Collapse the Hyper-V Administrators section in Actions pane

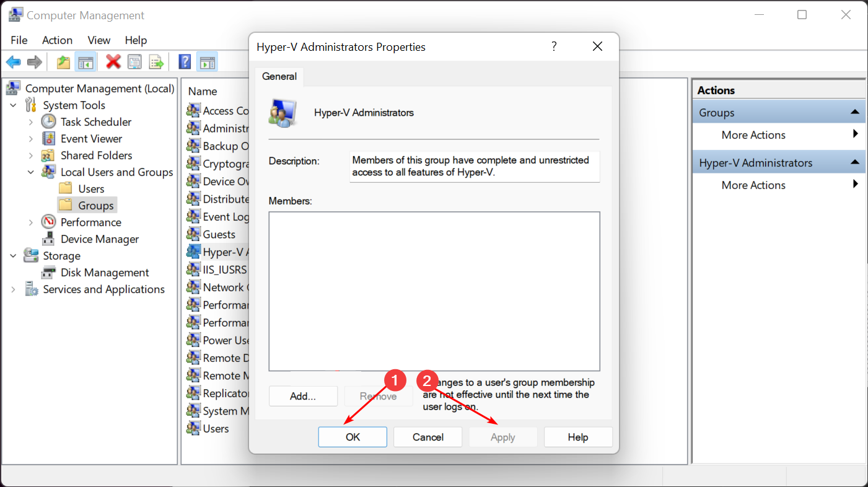tap(855, 162)
